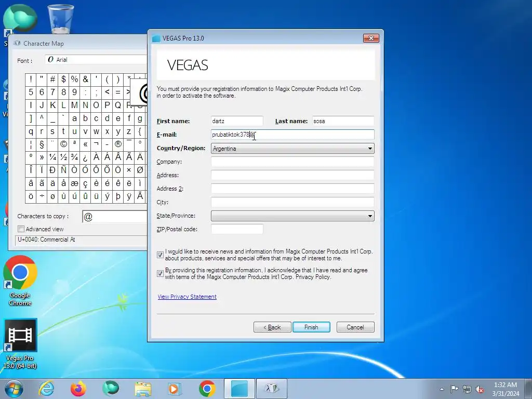Show hidden tray icons arrow
The width and height of the screenshot is (532, 399).
442,389
